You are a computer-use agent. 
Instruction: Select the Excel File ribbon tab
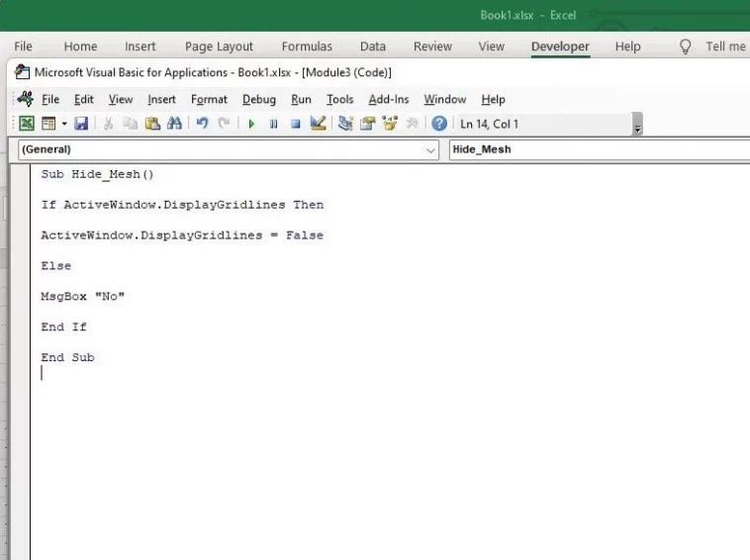(23, 47)
